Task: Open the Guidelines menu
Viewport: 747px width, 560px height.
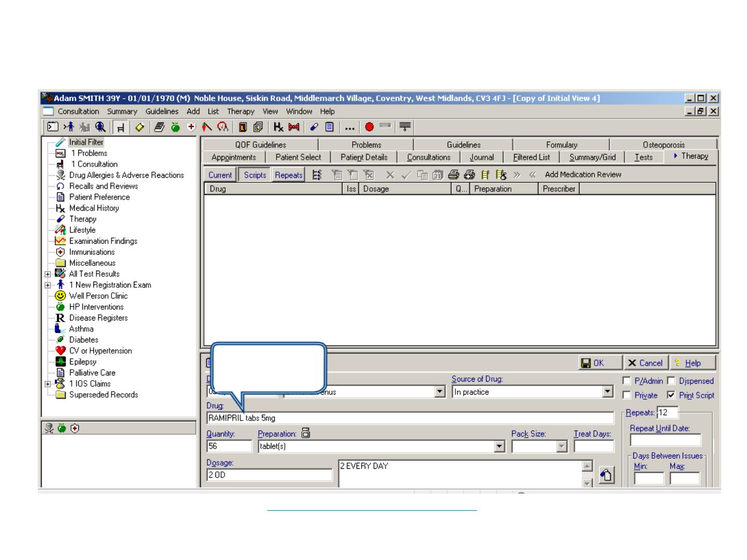Action: tap(162, 111)
